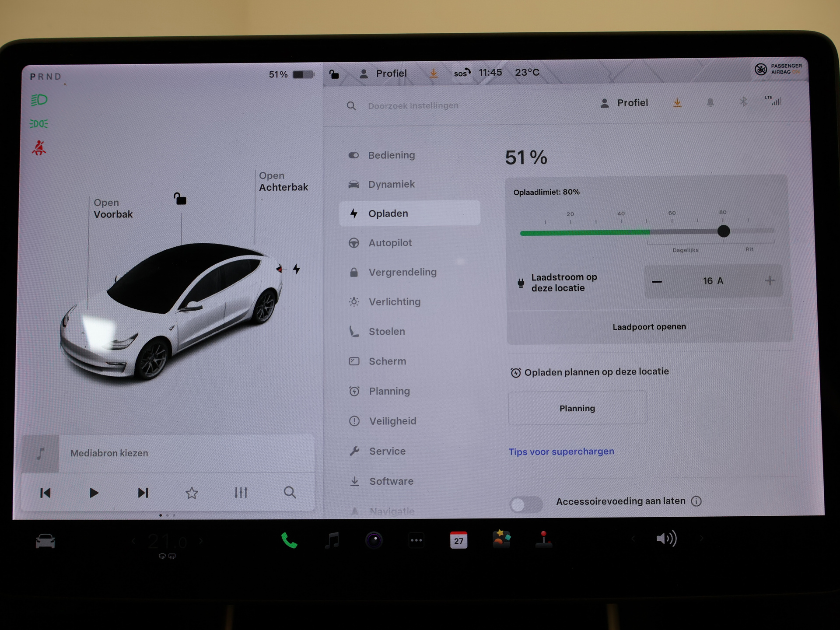Viewport: 840px width, 630px height.
Task: Tap the orange download icon in the settings header
Action: click(677, 103)
